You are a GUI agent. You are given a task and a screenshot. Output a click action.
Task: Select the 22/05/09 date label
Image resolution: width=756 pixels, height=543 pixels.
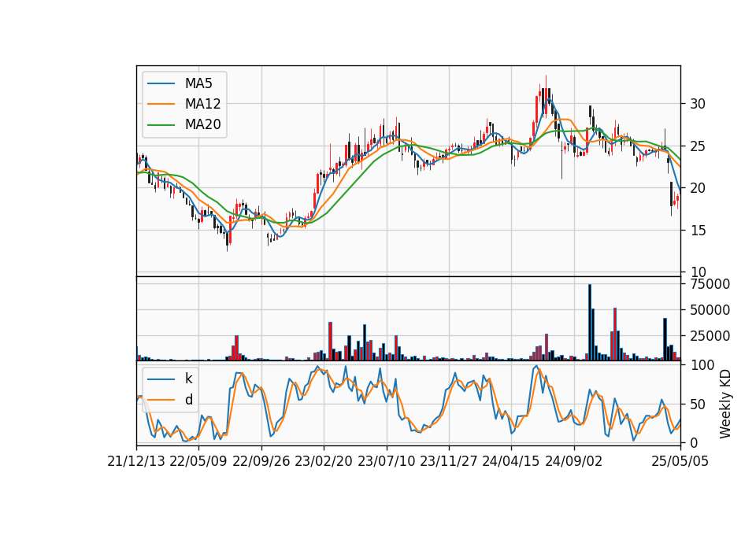point(198,461)
